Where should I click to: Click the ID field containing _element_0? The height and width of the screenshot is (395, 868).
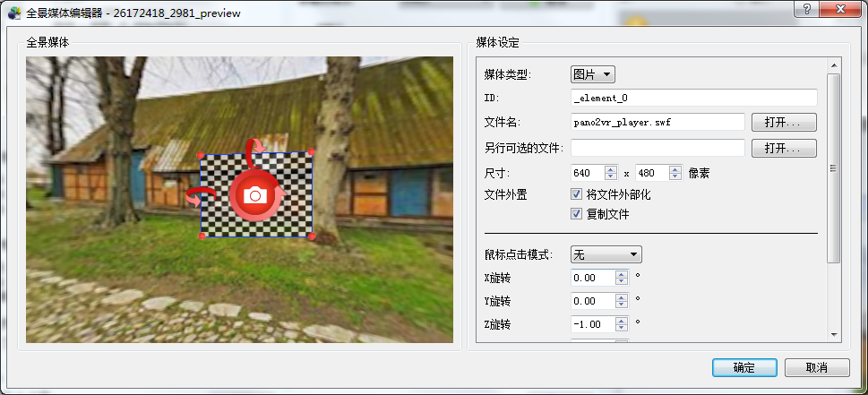pyautogui.click(x=694, y=98)
